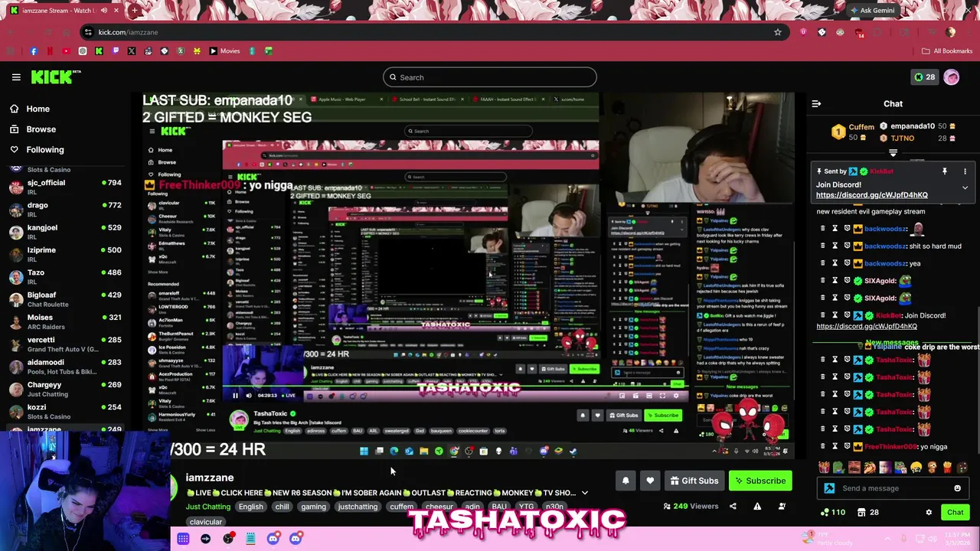Bookmark page with the star icon

click(x=778, y=32)
